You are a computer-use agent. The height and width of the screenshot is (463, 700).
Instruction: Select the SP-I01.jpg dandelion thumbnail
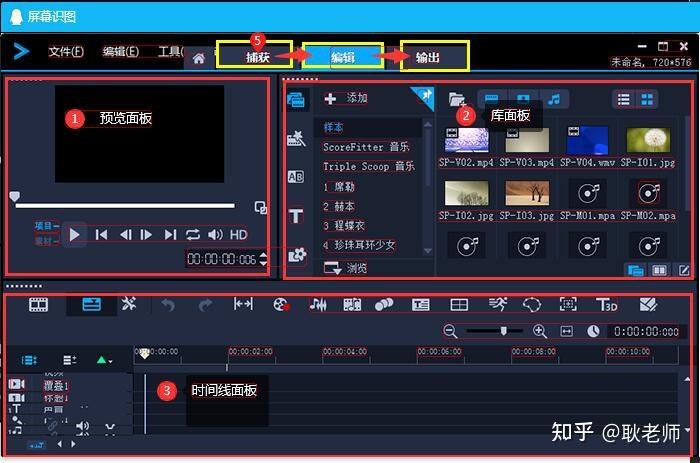click(x=648, y=140)
